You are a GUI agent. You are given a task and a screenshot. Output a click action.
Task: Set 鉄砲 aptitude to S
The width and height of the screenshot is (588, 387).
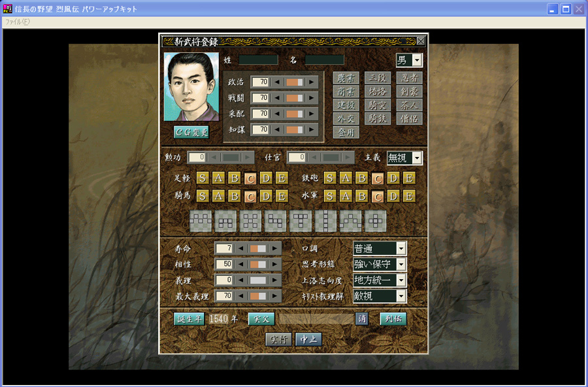pyautogui.click(x=330, y=178)
